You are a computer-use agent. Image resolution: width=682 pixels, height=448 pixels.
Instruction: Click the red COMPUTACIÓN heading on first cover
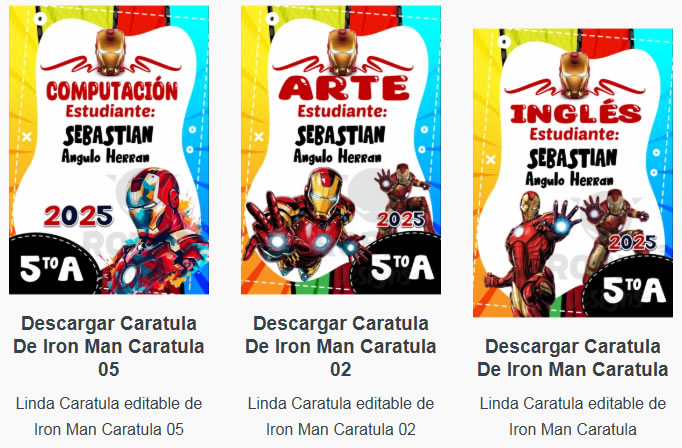(112, 90)
